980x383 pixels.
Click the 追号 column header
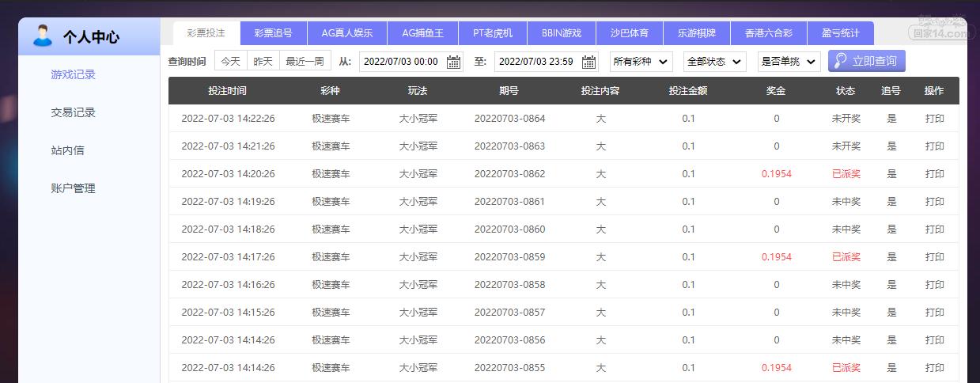pyautogui.click(x=891, y=91)
